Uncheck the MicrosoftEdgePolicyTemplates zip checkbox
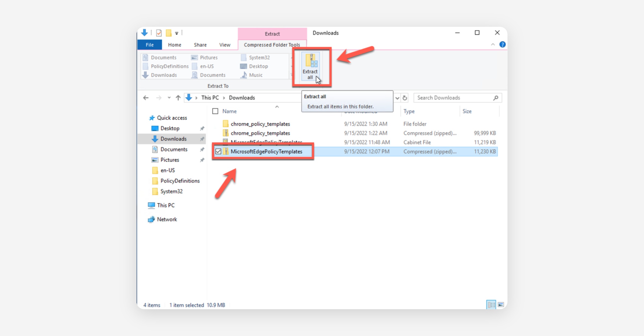The width and height of the screenshot is (644, 336). click(x=218, y=152)
